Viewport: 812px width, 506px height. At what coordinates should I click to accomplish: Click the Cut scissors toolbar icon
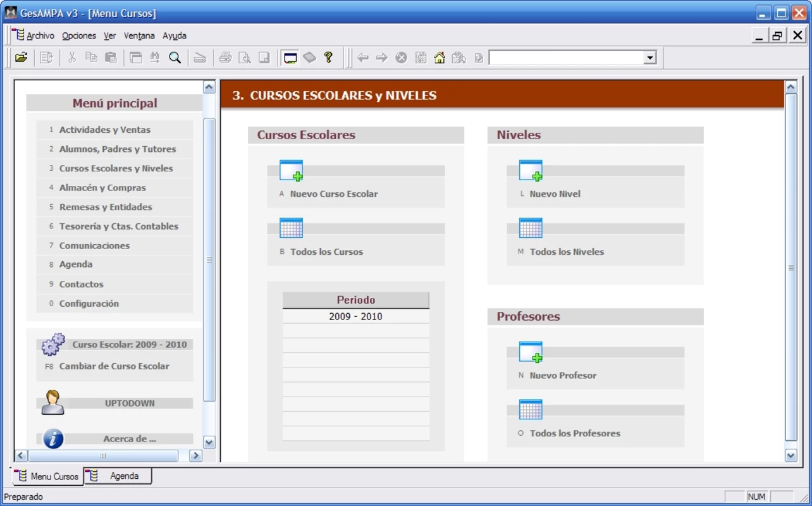click(72, 58)
